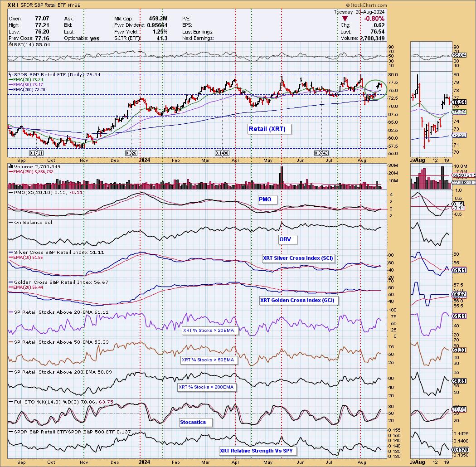476x467 pixels.
Task: Click the 0.1711 dividend marker
Action: point(36,153)
